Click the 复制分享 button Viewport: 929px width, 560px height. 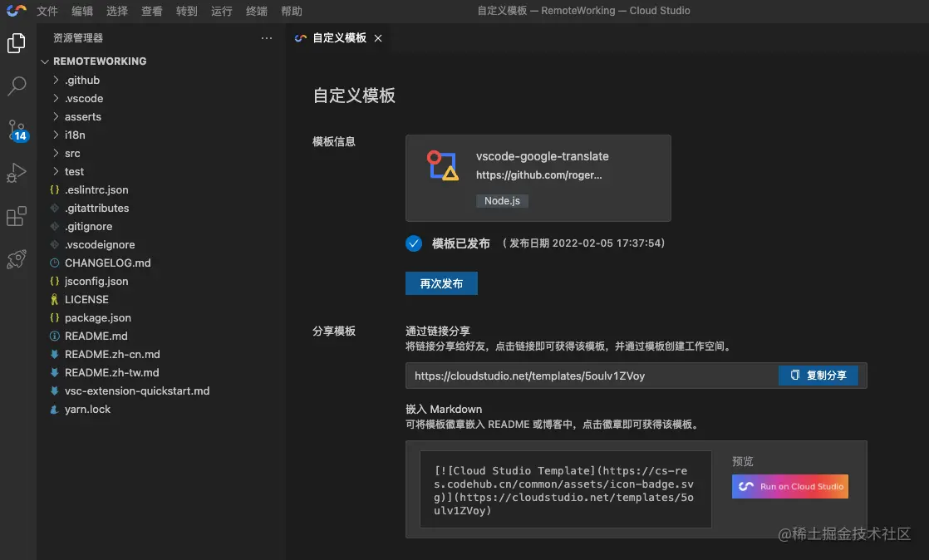818,375
